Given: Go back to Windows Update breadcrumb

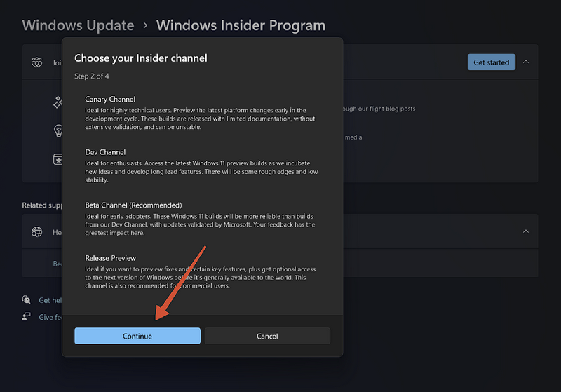Looking at the screenshot, I should [78, 26].
